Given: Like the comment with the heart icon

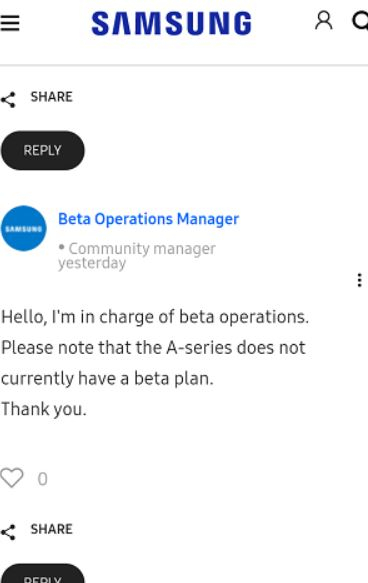Looking at the screenshot, I should point(12,477).
